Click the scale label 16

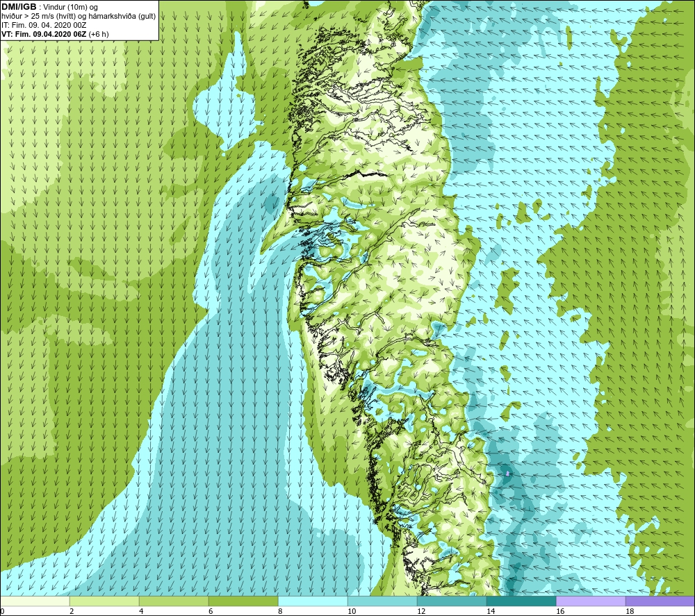pyautogui.click(x=560, y=611)
